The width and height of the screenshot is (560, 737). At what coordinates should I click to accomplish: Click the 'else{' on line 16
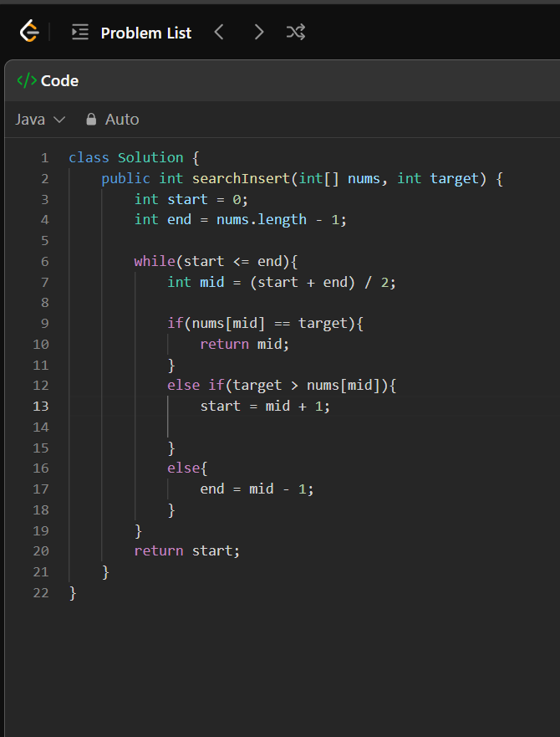pos(187,468)
